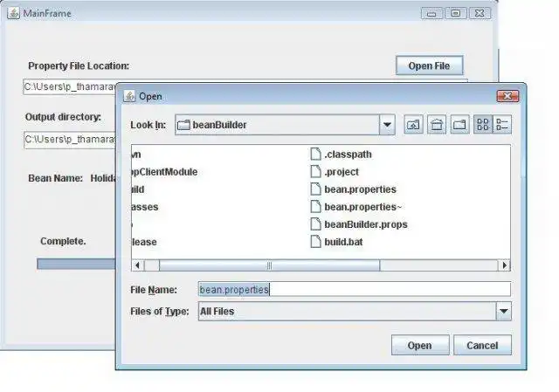Click the beanBuilder.props file icon
Viewport: 559px width, 392px height.
[315, 224]
